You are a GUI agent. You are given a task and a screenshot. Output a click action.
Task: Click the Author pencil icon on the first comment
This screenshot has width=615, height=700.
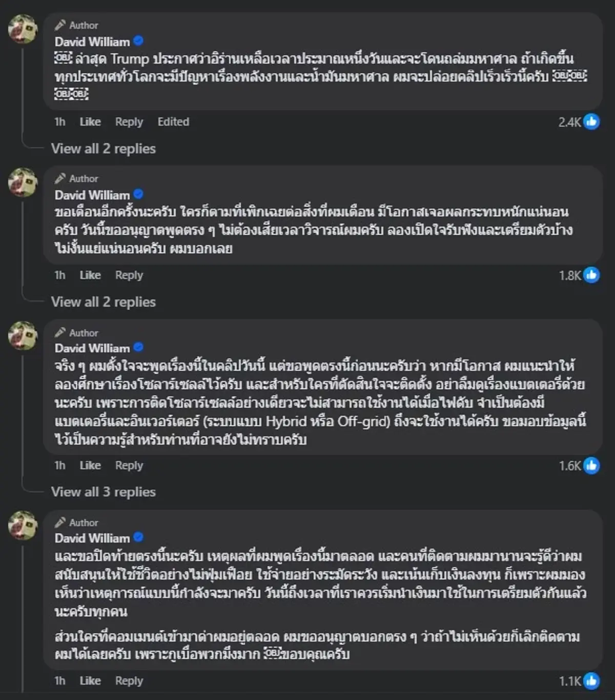coord(61,24)
